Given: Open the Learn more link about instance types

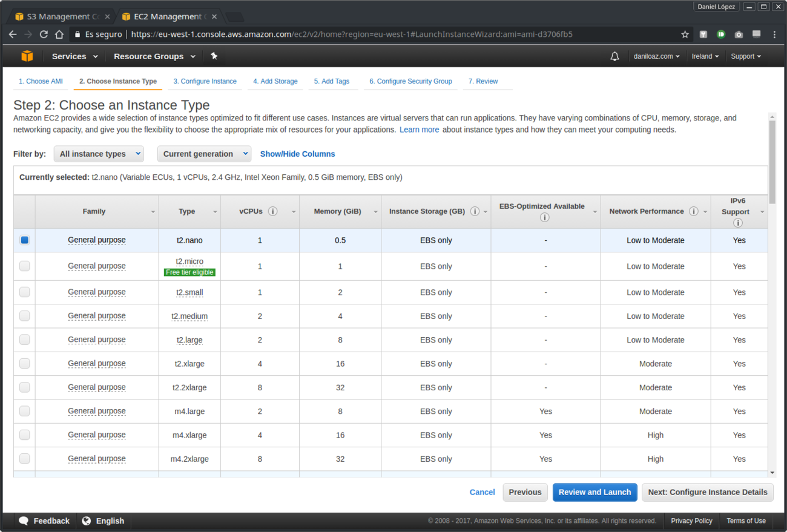Looking at the screenshot, I should click(x=419, y=129).
